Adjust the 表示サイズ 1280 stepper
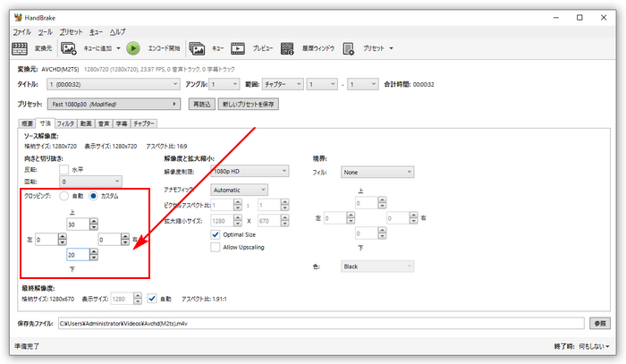 click(138, 299)
